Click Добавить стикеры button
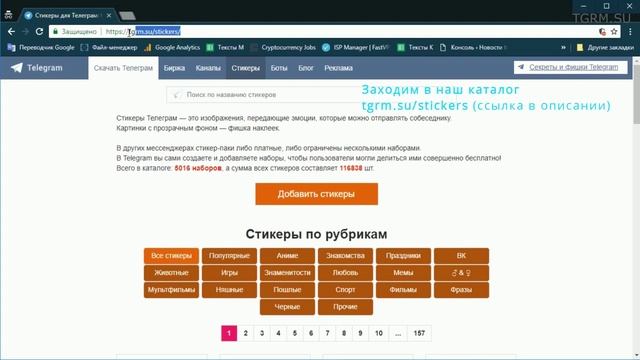Screen dimensions: 640x360 pyautogui.click(x=316, y=194)
